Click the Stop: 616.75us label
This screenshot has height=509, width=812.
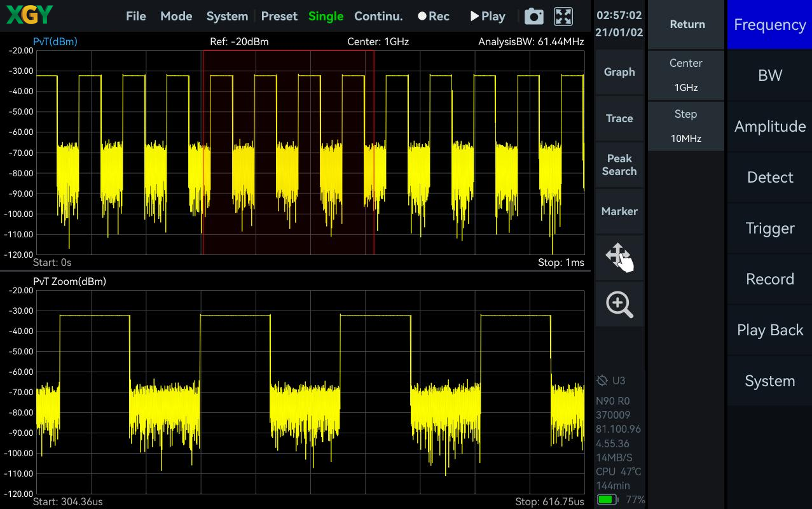click(x=550, y=501)
